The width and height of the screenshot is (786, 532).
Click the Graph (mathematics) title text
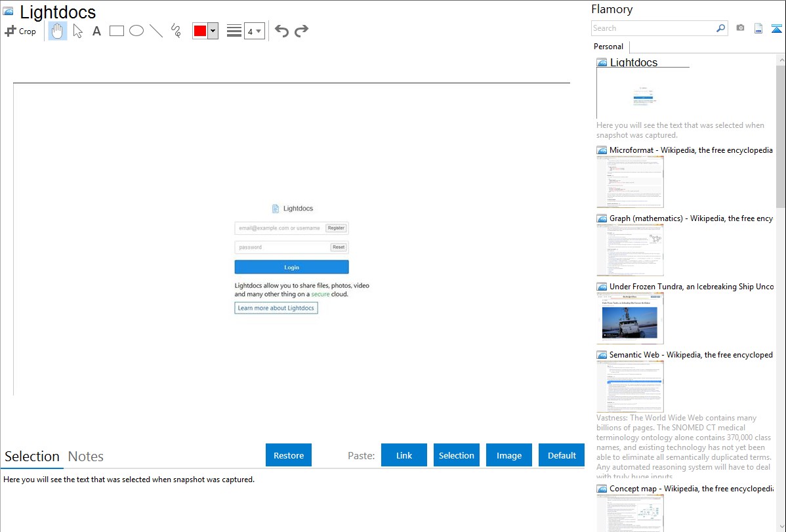(691, 218)
